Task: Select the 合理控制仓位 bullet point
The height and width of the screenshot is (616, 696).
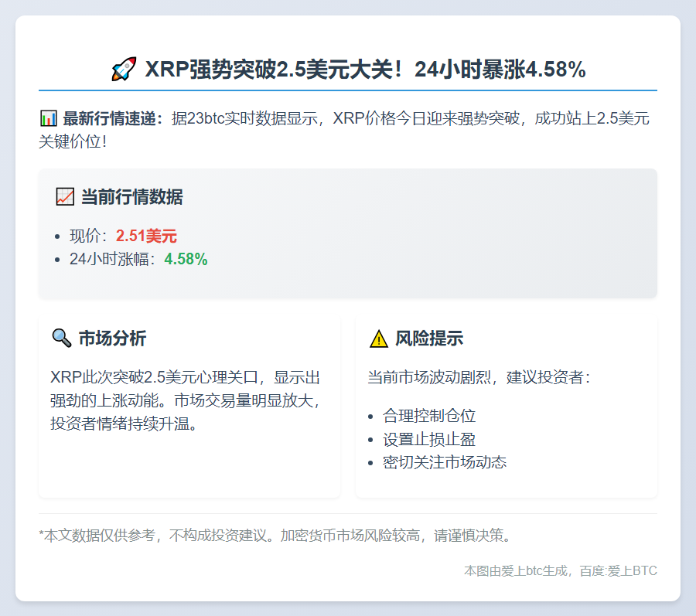Action: [x=428, y=415]
